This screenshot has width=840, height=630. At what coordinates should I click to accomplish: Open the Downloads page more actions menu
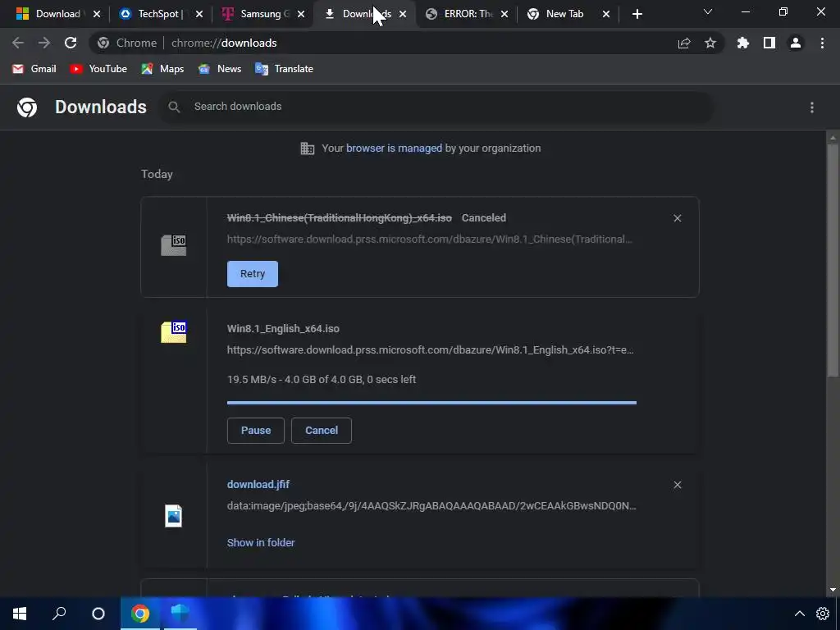point(812,107)
